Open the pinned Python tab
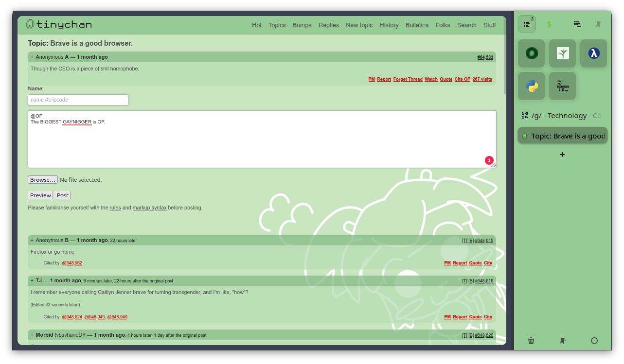 [x=532, y=86]
